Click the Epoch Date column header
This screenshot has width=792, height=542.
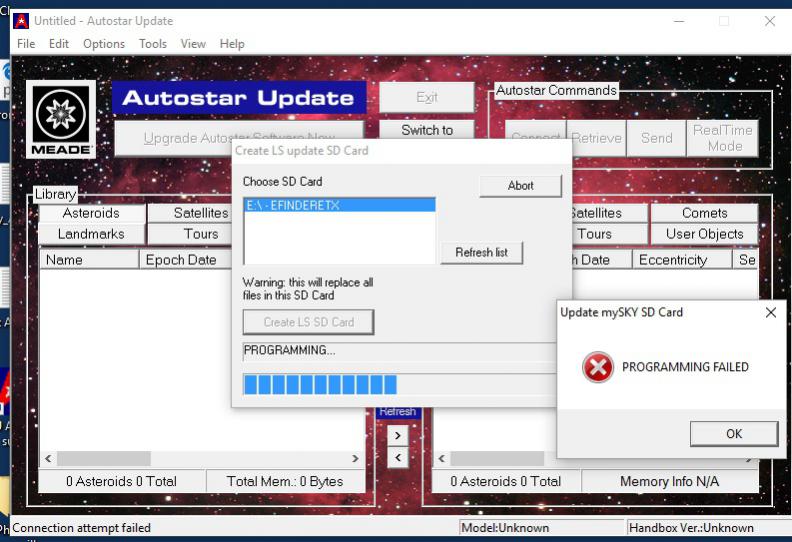click(x=185, y=260)
